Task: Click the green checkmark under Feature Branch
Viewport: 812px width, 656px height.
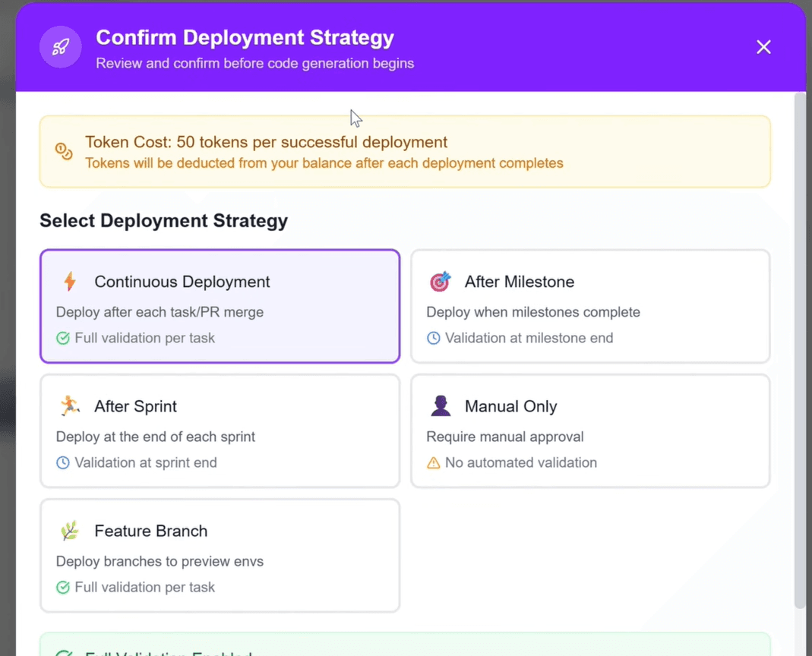Action: (x=62, y=587)
